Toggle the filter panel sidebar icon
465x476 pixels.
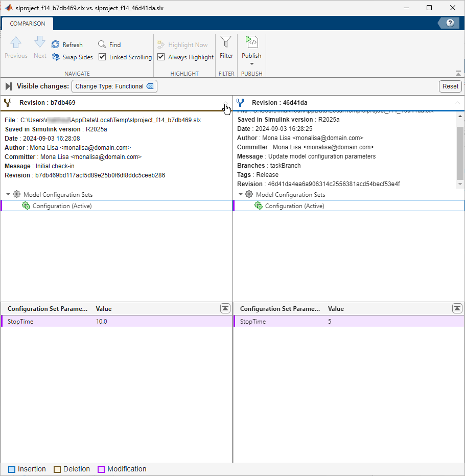pos(9,86)
